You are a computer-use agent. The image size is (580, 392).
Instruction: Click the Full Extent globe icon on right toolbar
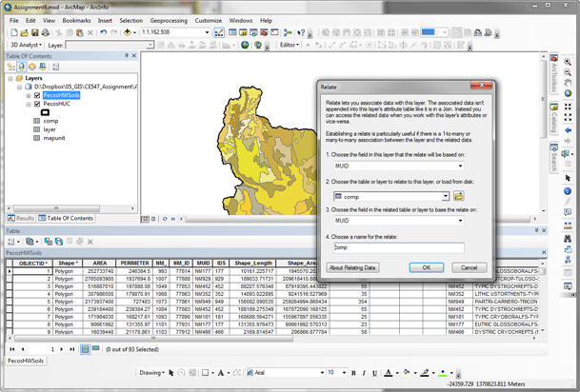[568, 93]
